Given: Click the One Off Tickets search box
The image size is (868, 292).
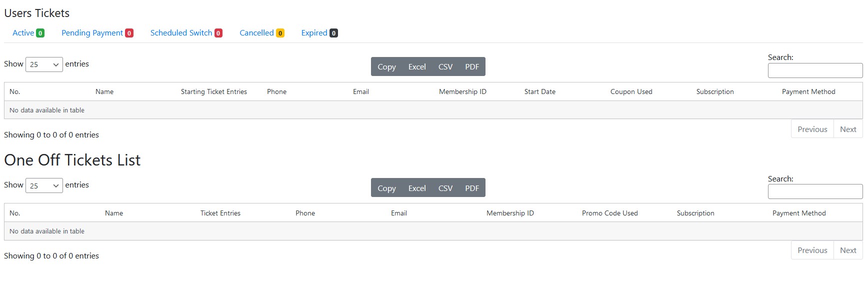Looking at the screenshot, I should (x=815, y=191).
